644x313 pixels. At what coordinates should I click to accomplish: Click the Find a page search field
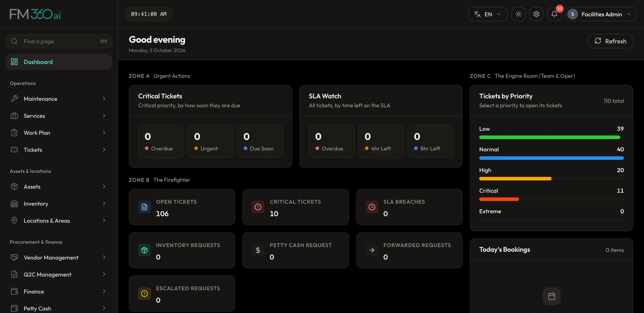click(59, 41)
